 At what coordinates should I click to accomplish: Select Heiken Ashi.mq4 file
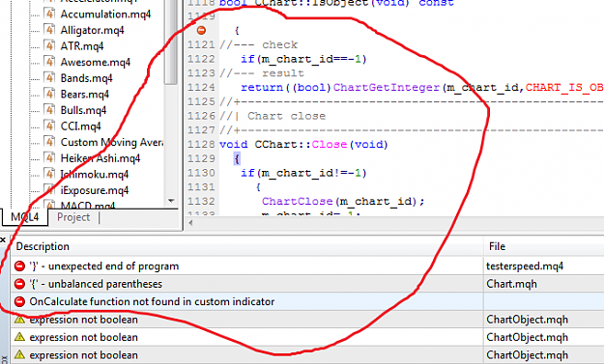click(x=101, y=158)
